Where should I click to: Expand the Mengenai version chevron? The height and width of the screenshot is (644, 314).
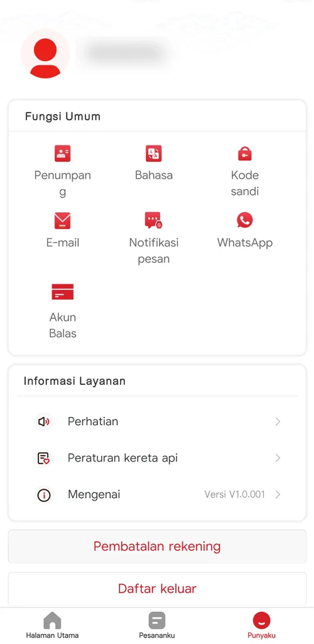point(278,494)
